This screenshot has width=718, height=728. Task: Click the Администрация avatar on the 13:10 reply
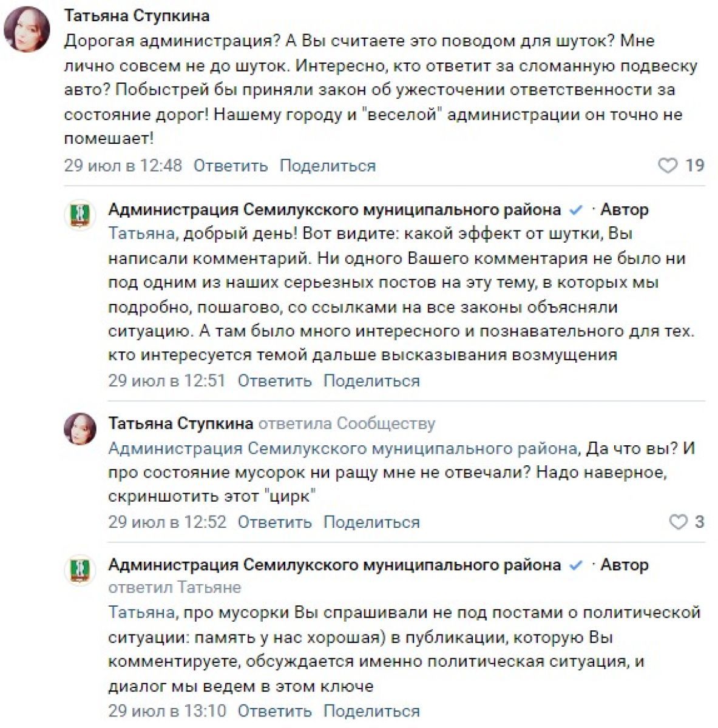[x=80, y=570]
